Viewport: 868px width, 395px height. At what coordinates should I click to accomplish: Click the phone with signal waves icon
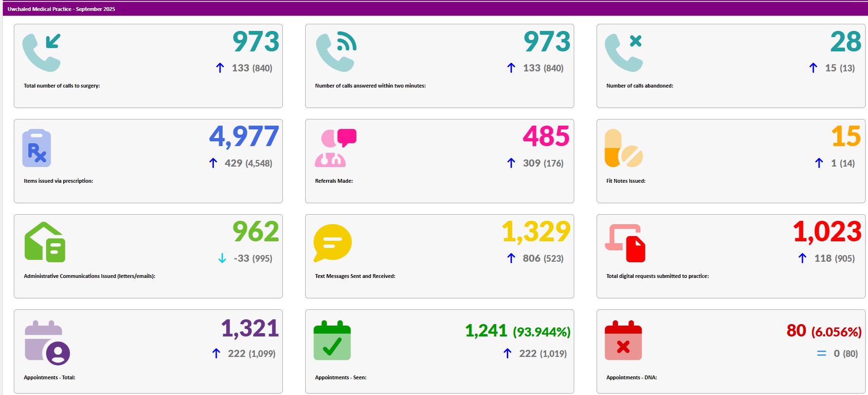point(336,52)
